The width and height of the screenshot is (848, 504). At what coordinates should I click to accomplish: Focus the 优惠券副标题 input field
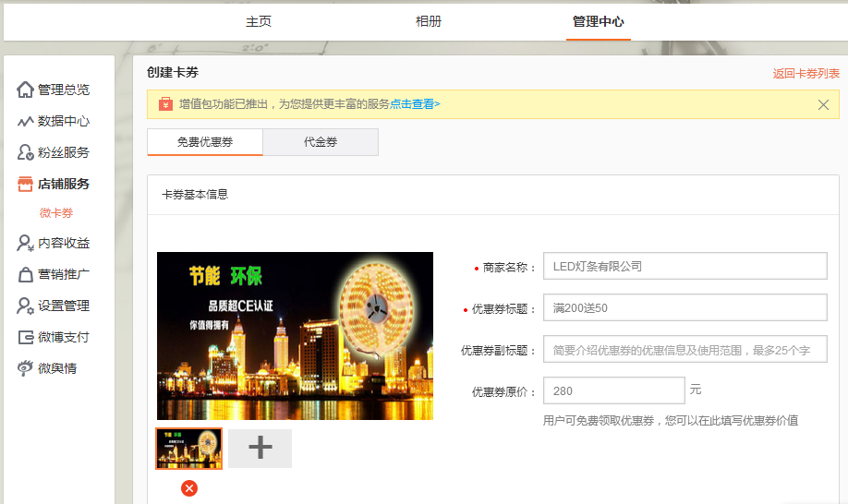tap(684, 350)
